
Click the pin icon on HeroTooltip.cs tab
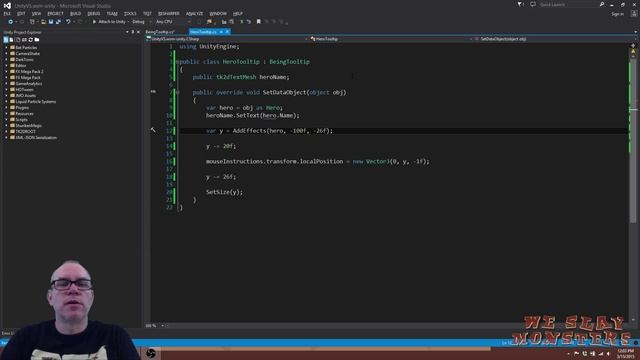pyautogui.click(x=221, y=32)
